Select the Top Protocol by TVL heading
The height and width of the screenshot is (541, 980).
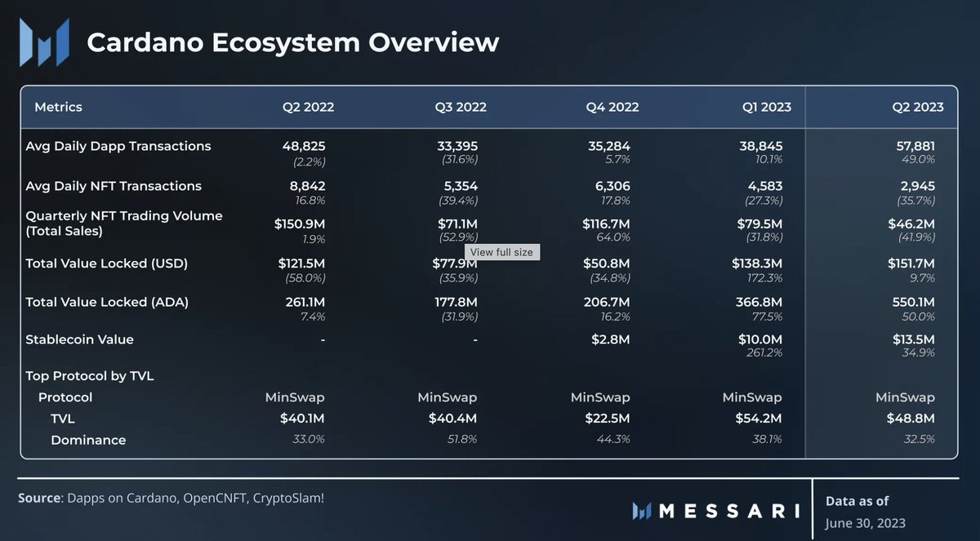pyautogui.click(x=90, y=376)
